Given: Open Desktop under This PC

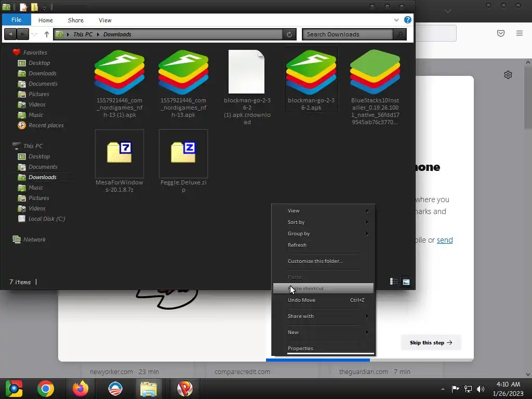Looking at the screenshot, I should tap(39, 156).
